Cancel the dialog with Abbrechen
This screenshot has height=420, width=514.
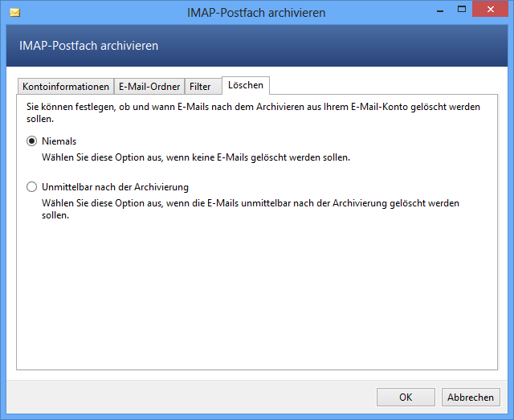[x=471, y=397]
